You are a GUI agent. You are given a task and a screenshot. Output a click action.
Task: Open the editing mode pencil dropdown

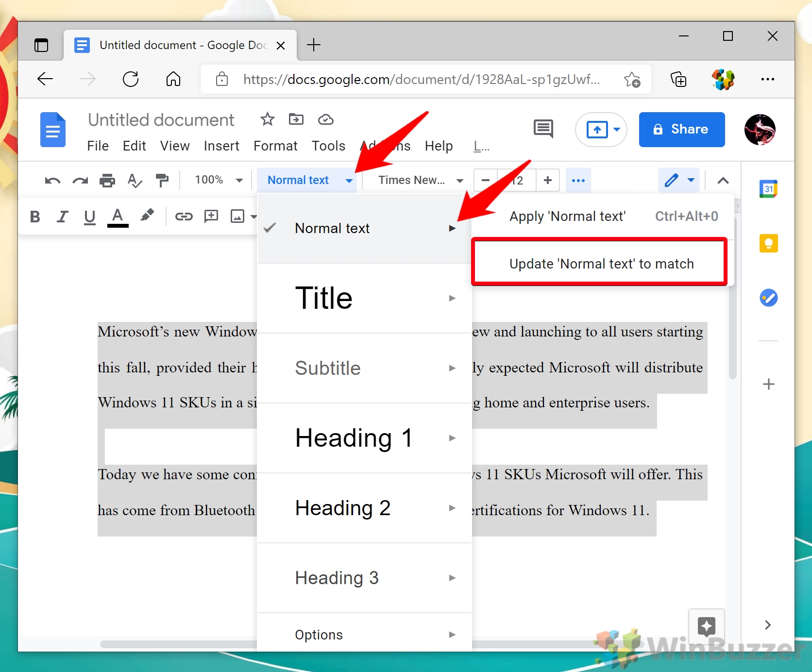pyautogui.click(x=679, y=181)
